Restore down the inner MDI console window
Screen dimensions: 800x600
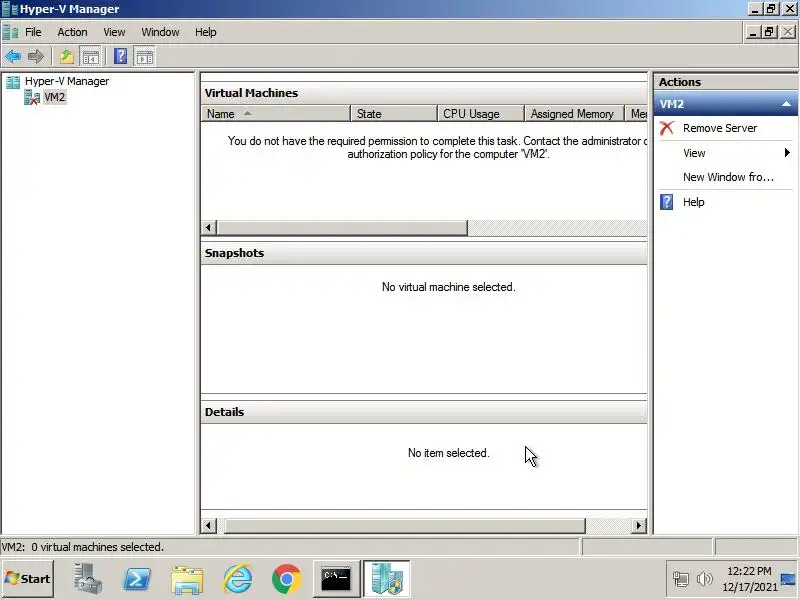click(x=769, y=32)
